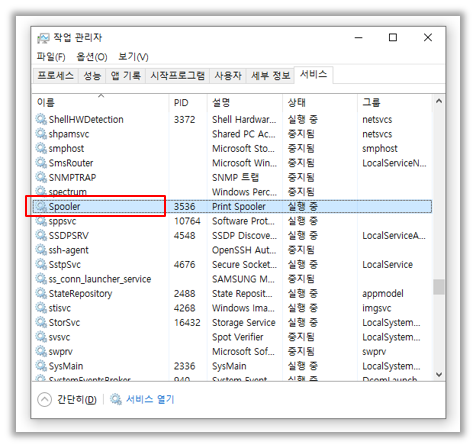Click the Shared PC Ac... description cell

tap(244, 134)
